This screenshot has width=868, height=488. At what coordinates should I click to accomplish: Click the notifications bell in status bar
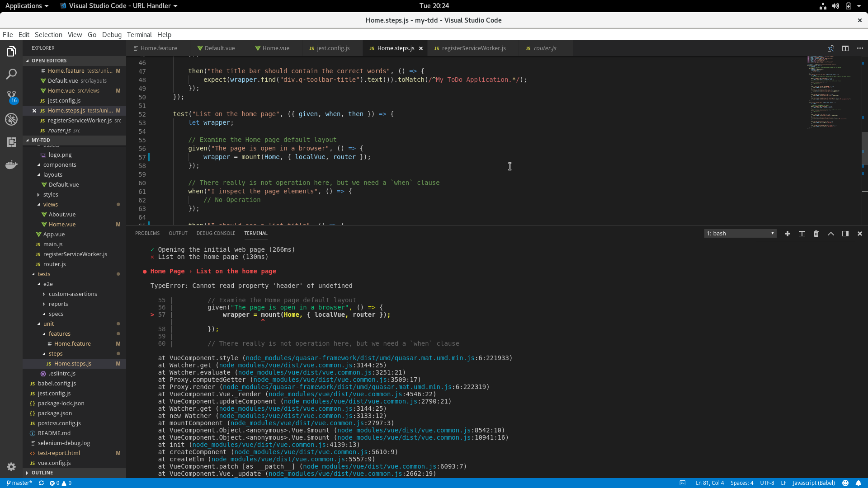[859, 483]
